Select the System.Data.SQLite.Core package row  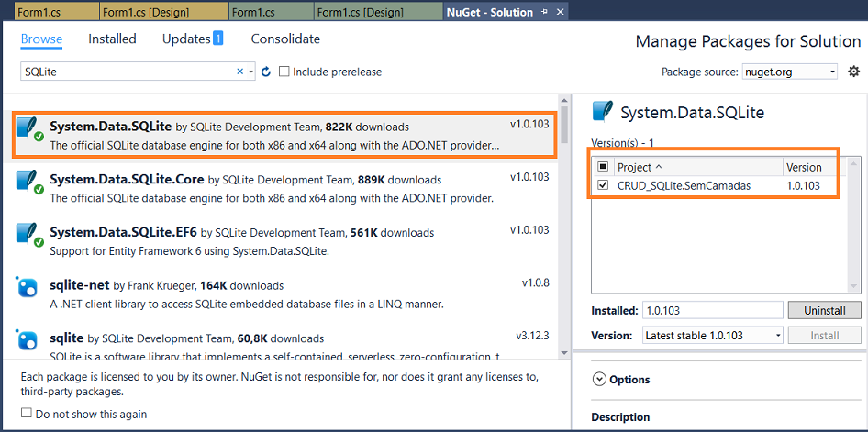coord(283,186)
